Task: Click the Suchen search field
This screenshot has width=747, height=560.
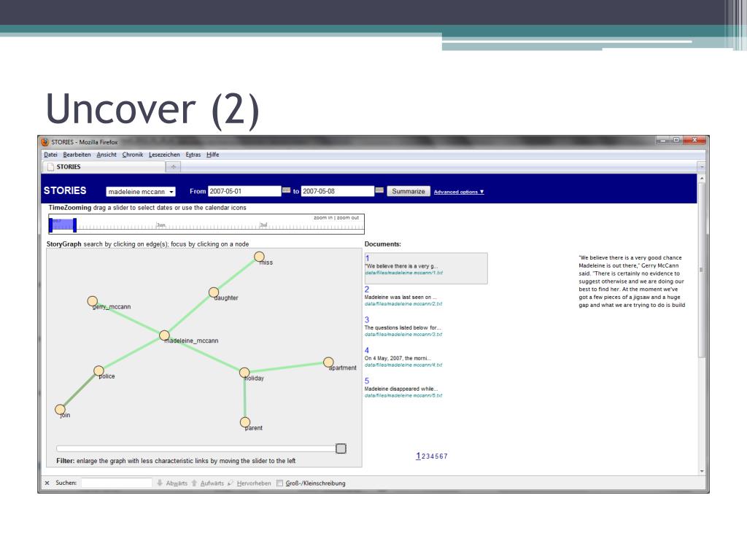Action: click(x=116, y=483)
